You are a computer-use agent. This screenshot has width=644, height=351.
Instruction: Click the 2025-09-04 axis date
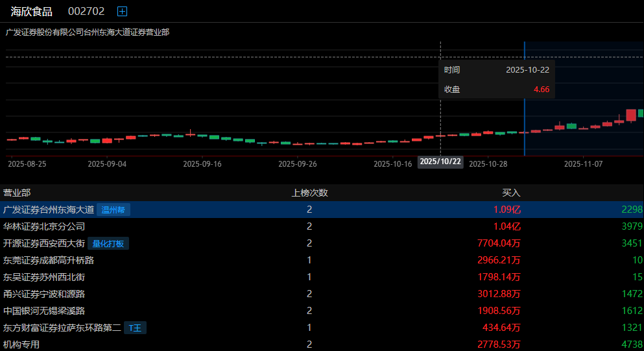tap(107, 164)
